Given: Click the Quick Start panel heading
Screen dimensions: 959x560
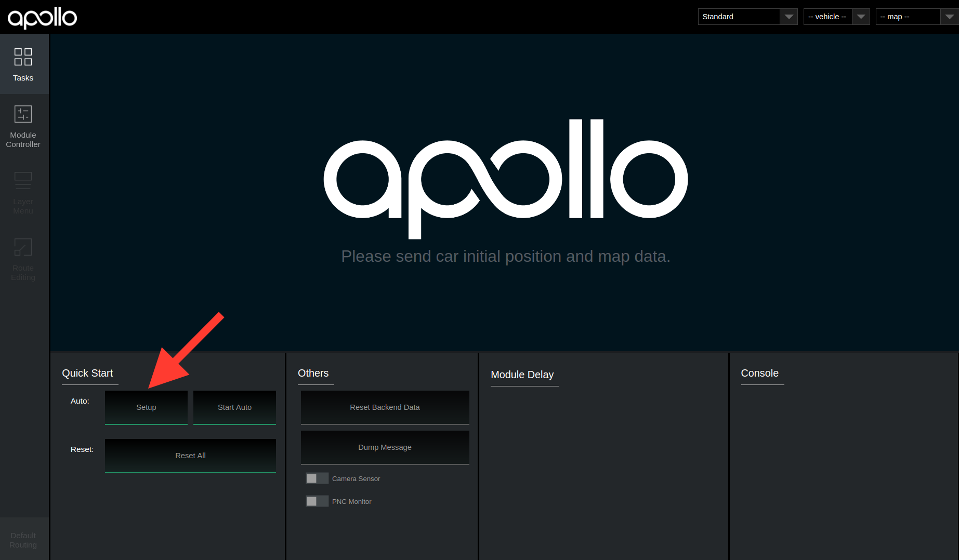Looking at the screenshot, I should 87,373.
